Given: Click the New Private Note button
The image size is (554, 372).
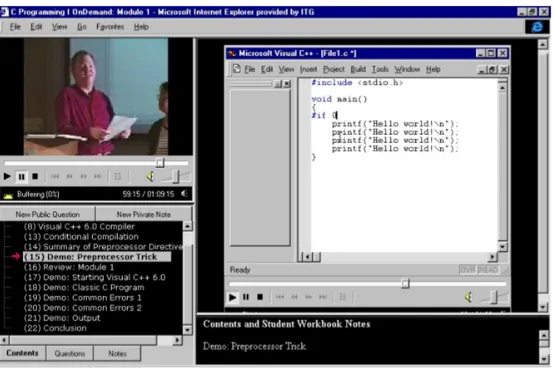Looking at the screenshot, I should [x=143, y=214].
